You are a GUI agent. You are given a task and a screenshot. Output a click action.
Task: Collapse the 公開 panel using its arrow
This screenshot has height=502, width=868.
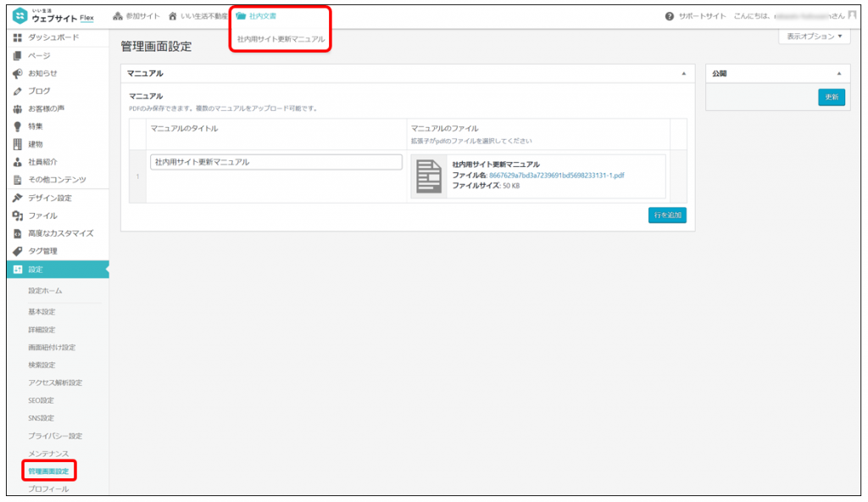pos(838,74)
